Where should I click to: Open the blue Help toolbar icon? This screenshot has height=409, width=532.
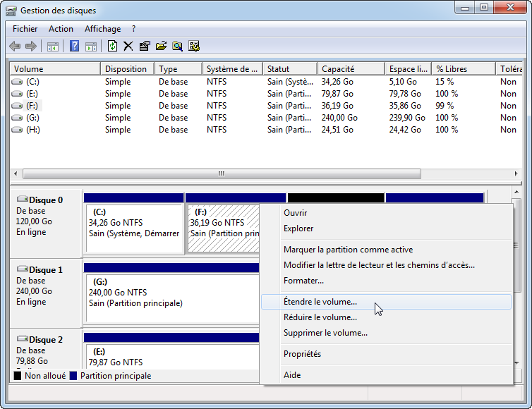74,46
